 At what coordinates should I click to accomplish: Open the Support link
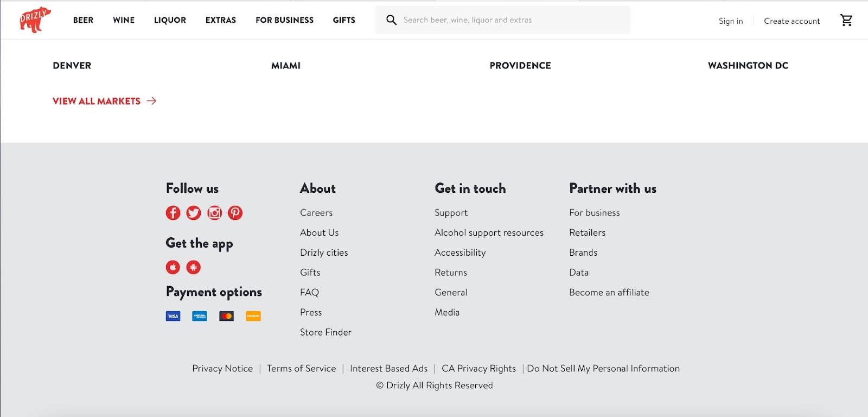coord(451,213)
